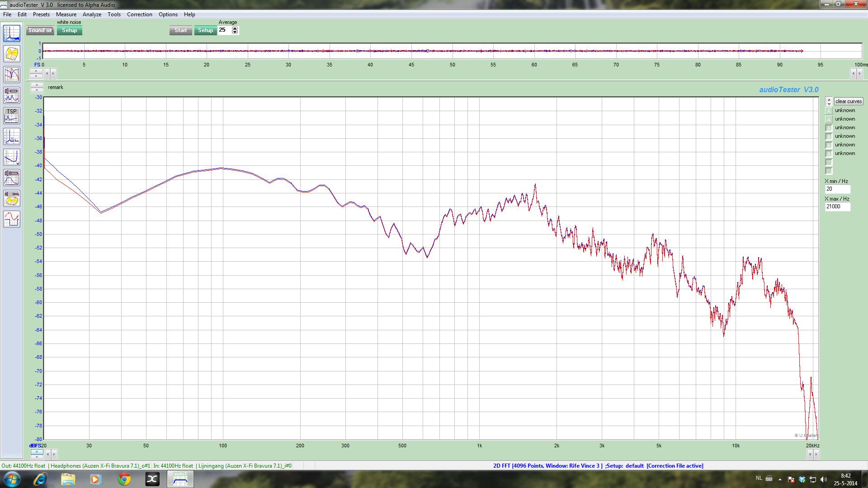Click the spinner beside clear curves
Screen dimensions: 868x488
[829, 101]
